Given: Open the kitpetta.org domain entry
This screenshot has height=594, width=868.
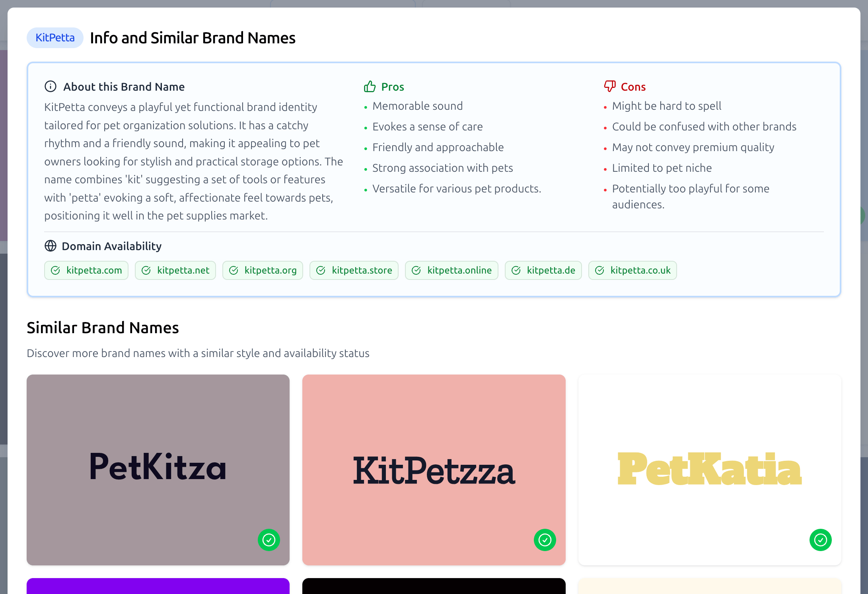Looking at the screenshot, I should click(x=263, y=270).
